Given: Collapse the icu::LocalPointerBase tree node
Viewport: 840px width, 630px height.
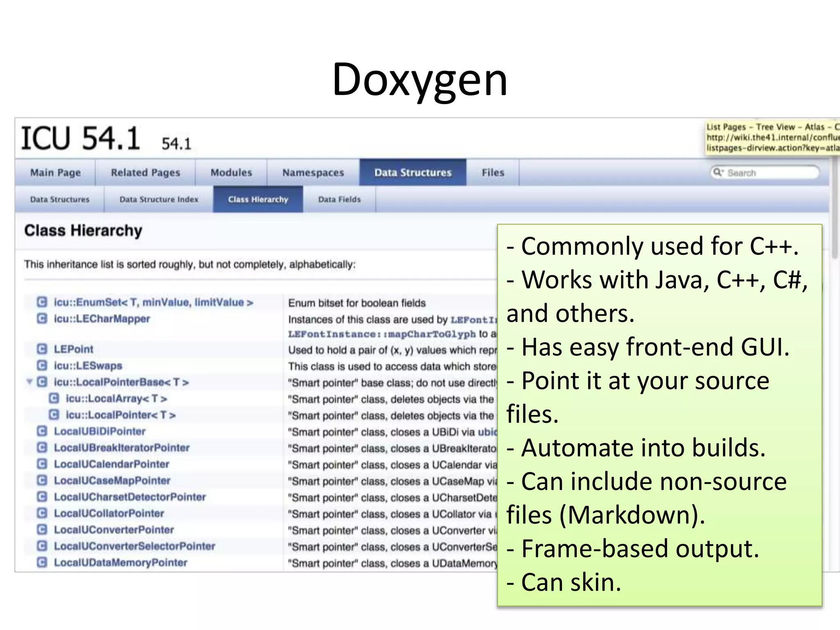Looking at the screenshot, I should (x=29, y=382).
